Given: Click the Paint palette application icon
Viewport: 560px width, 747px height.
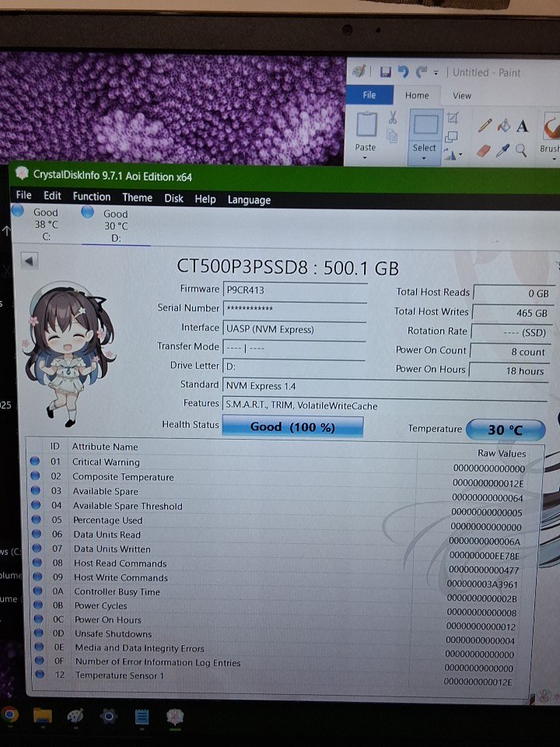Looking at the screenshot, I should pos(359,71).
